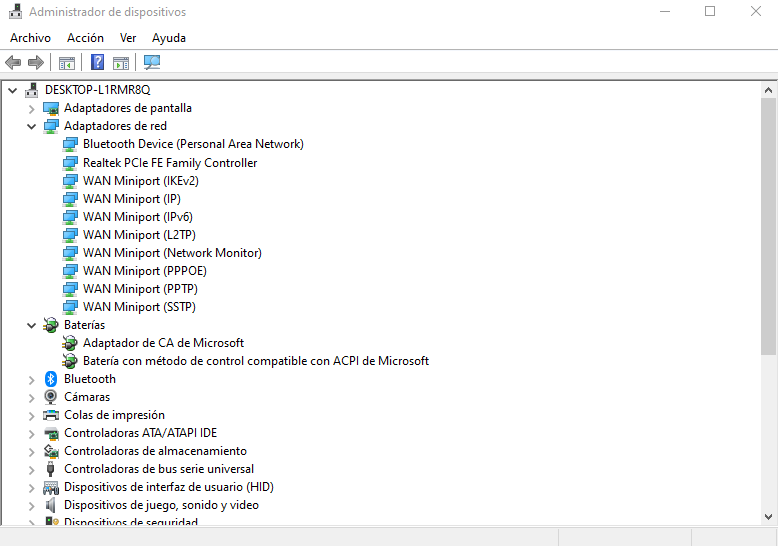Expand the Bluetooth category
Viewport: 778px width, 546px height.
pos(32,380)
